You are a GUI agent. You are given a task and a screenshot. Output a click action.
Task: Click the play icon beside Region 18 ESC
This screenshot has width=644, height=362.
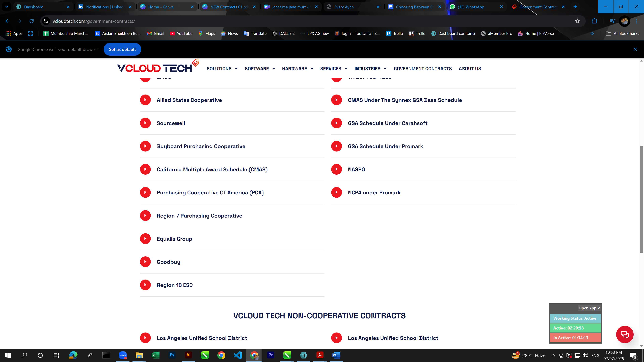click(145, 285)
